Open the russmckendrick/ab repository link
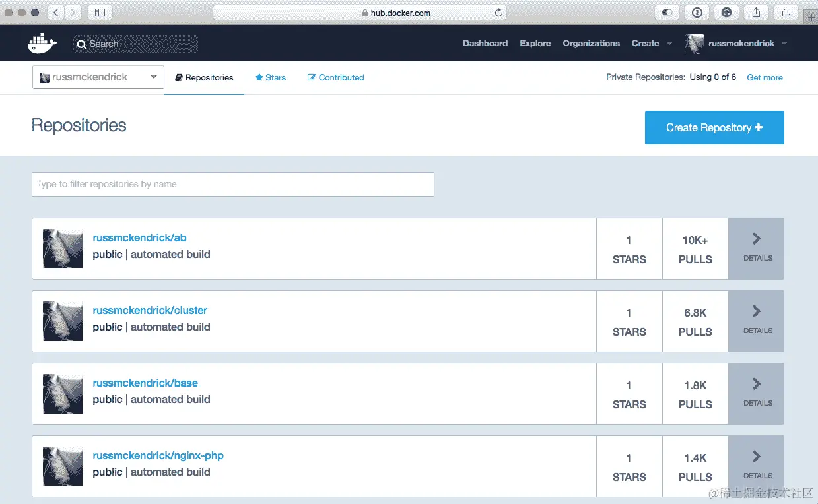Viewport: 818px width, 504px height. click(140, 238)
